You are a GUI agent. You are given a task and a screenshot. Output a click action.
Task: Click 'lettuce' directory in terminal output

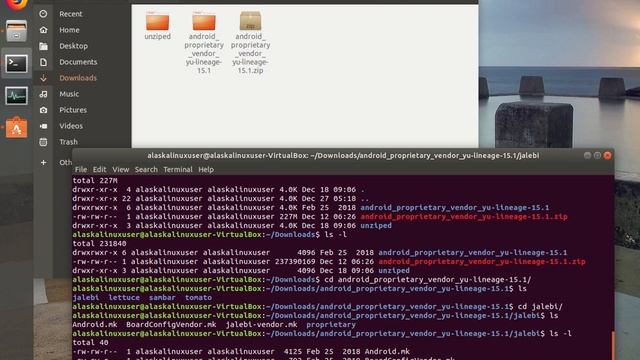point(124,298)
